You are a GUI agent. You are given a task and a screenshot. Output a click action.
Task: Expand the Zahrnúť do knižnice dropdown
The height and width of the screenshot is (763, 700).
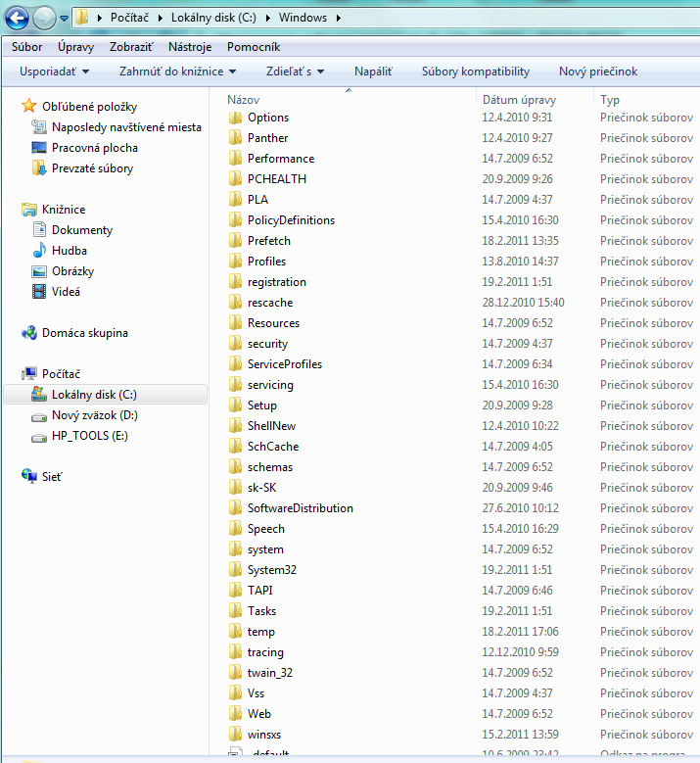(x=177, y=72)
